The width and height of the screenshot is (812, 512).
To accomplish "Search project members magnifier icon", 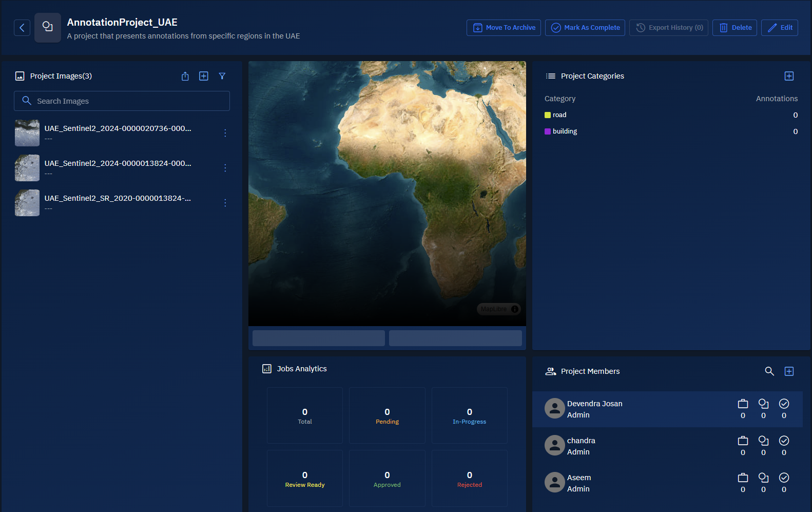I will coord(769,371).
